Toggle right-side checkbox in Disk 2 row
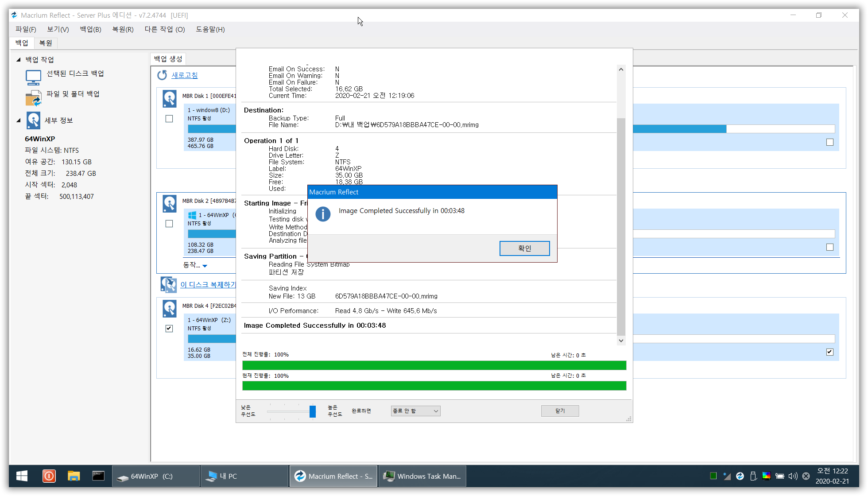This screenshot has height=496, width=868. tap(830, 247)
